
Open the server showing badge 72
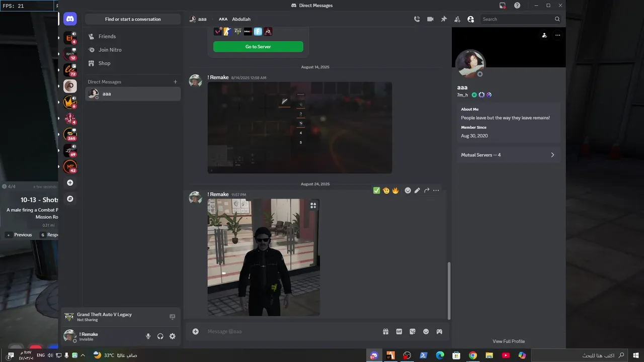tap(70, 70)
